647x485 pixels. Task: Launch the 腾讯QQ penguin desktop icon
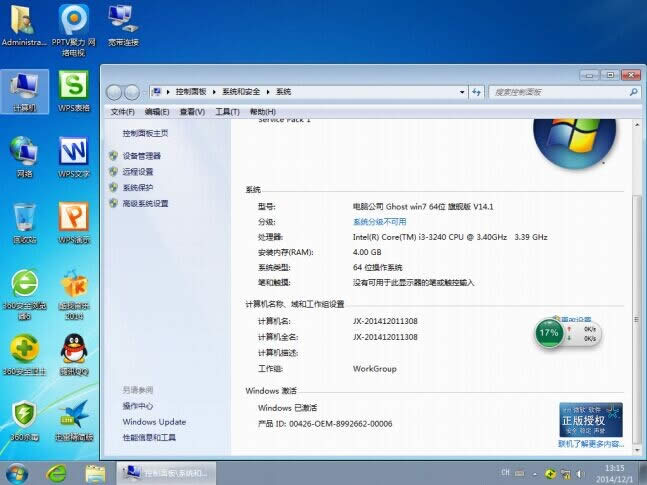pos(73,351)
